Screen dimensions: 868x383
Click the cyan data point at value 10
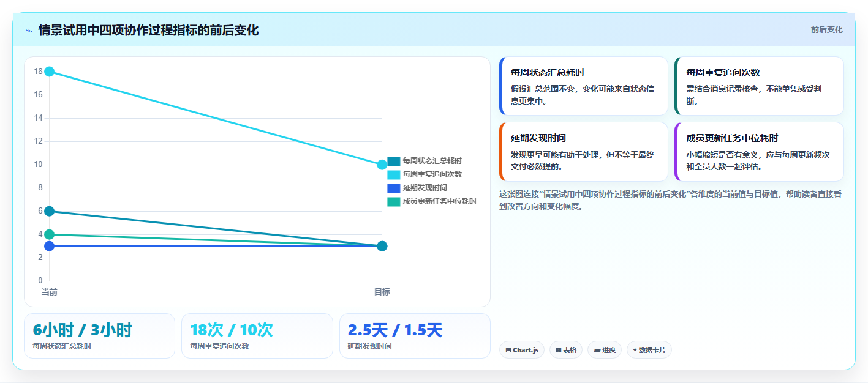382,165
